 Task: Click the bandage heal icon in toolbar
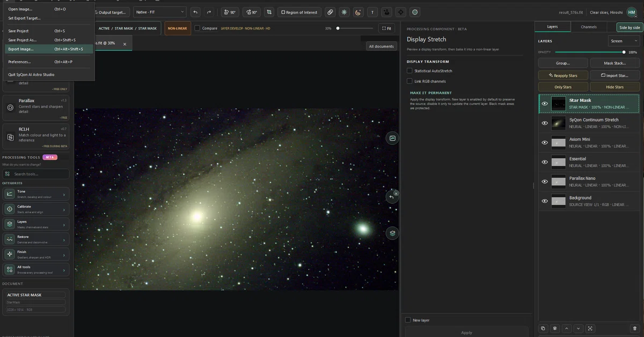pos(330,12)
